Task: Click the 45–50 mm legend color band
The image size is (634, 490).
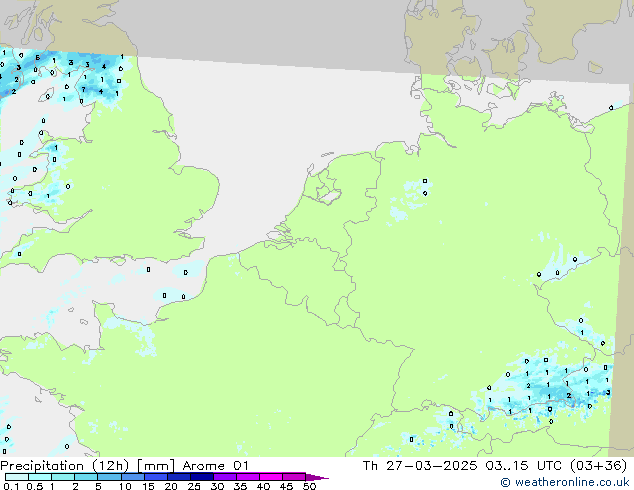Action: click(x=294, y=477)
